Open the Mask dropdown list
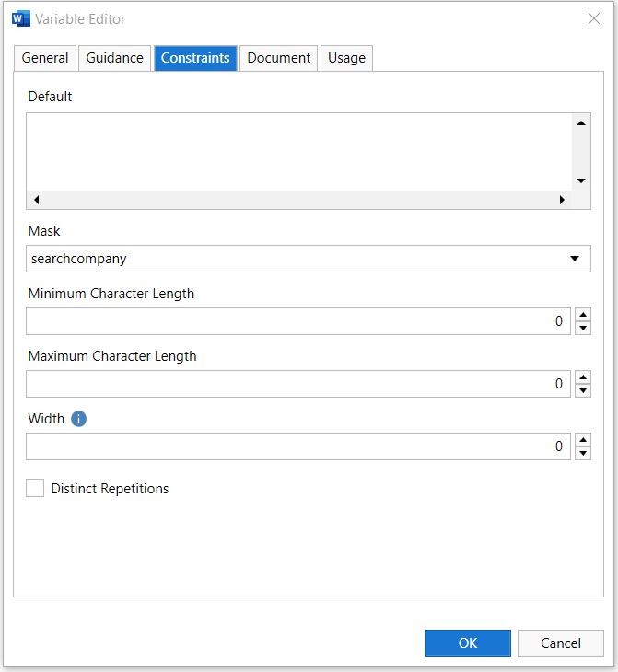The height and width of the screenshot is (672, 618). coord(575,259)
